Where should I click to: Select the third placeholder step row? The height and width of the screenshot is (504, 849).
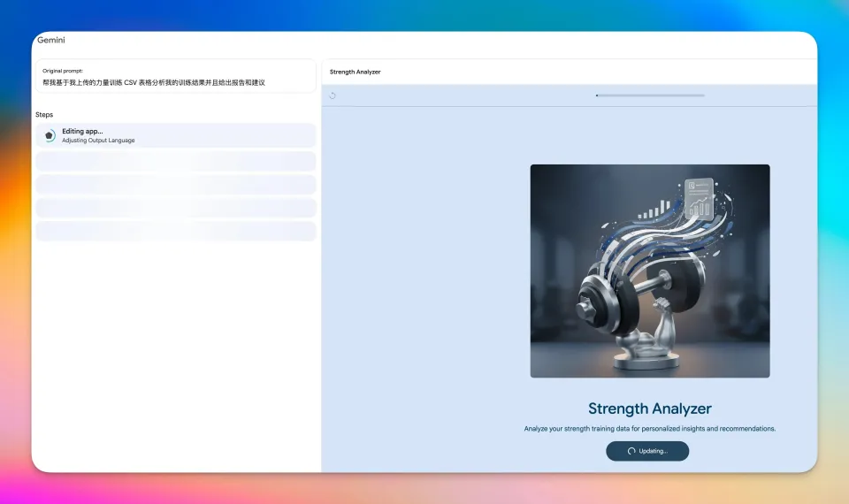pos(175,208)
